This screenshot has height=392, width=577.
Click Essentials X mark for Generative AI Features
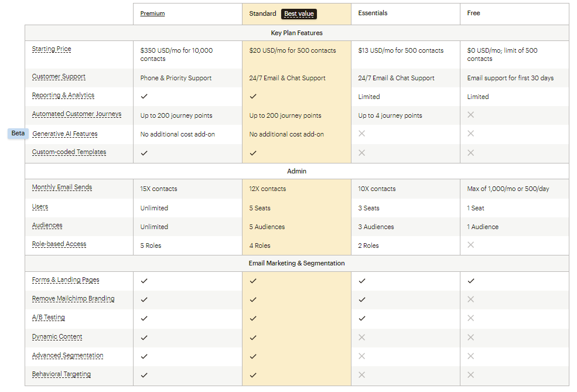coord(361,134)
